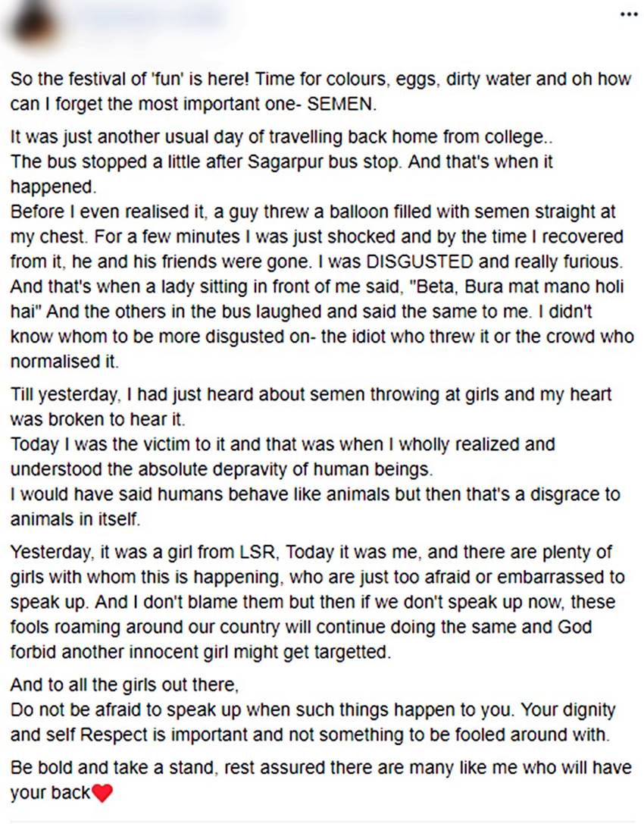The width and height of the screenshot is (644, 824).
Task: Click the red heart emoji
Action: point(102,794)
